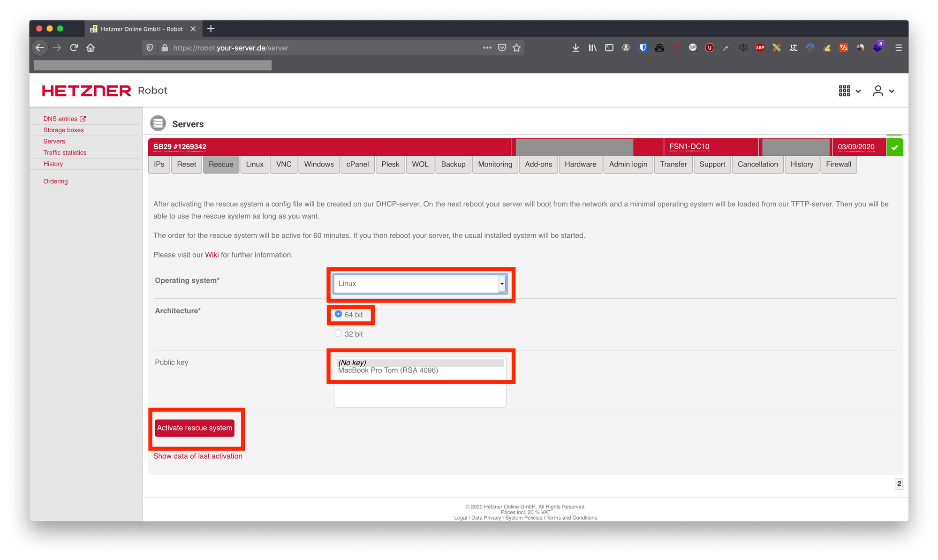Open the Wiki link
The height and width of the screenshot is (560, 938).
point(212,255)
